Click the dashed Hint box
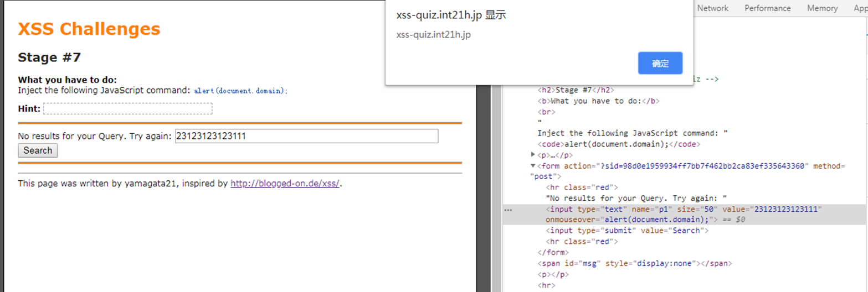Image resolution: width=868 pixels, height=292 pixels. [128, 108]
